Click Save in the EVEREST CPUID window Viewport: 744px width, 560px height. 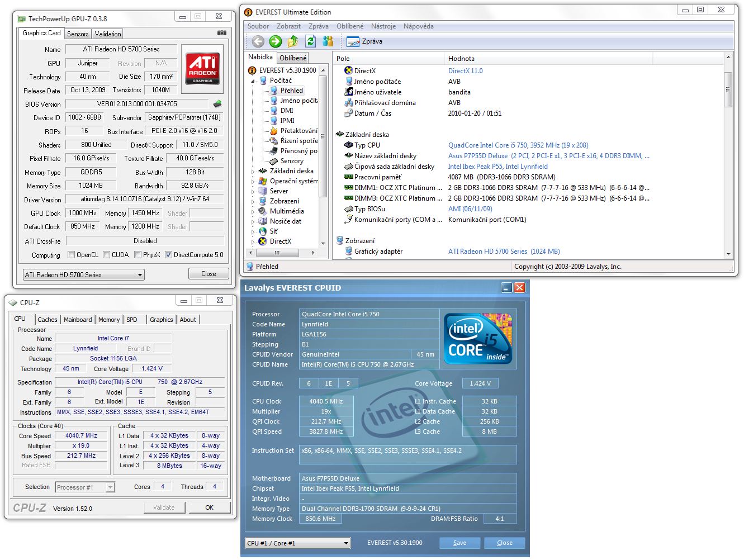coord(459,543)
